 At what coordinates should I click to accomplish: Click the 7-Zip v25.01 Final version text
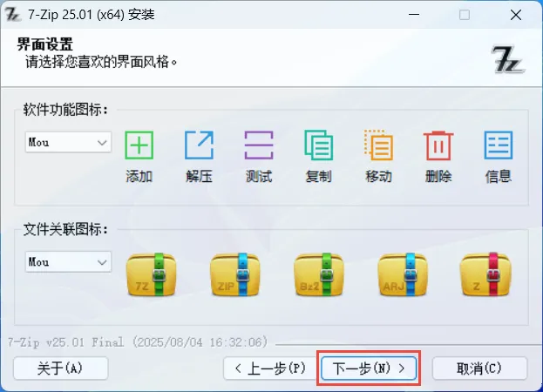138,342
